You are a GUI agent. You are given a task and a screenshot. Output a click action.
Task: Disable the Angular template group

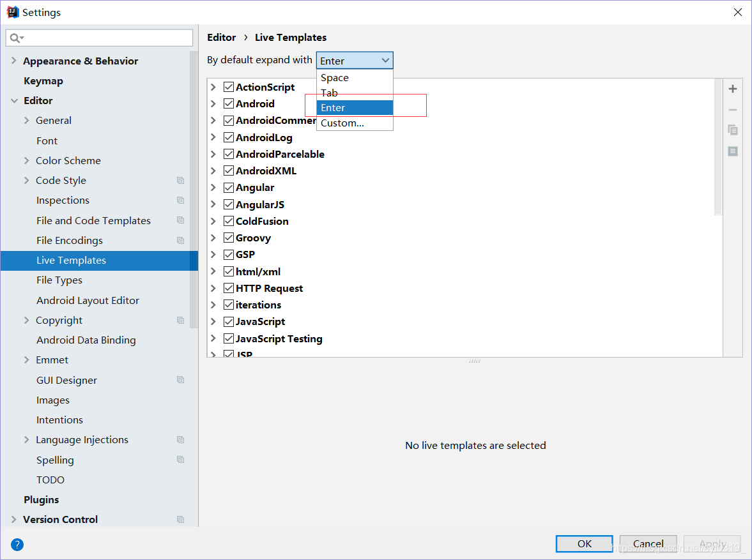pyautogui.click(x=229, y=188)
